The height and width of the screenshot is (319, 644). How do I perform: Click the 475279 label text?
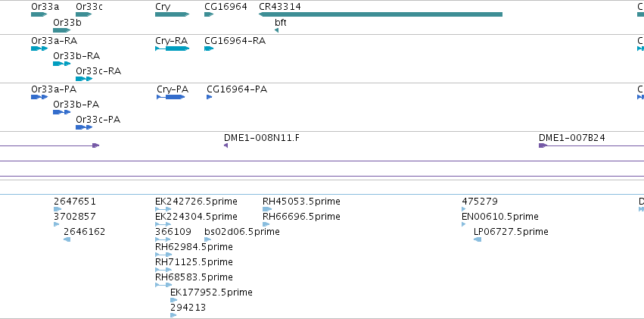(x=480, y=202)
